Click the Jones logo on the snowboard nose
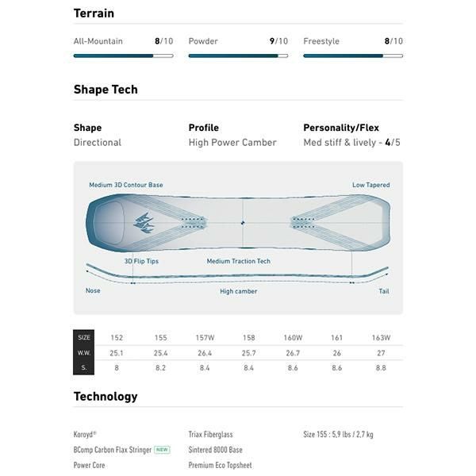The width and height of the screenshot is (476, 476). click(x=145, y=222)
